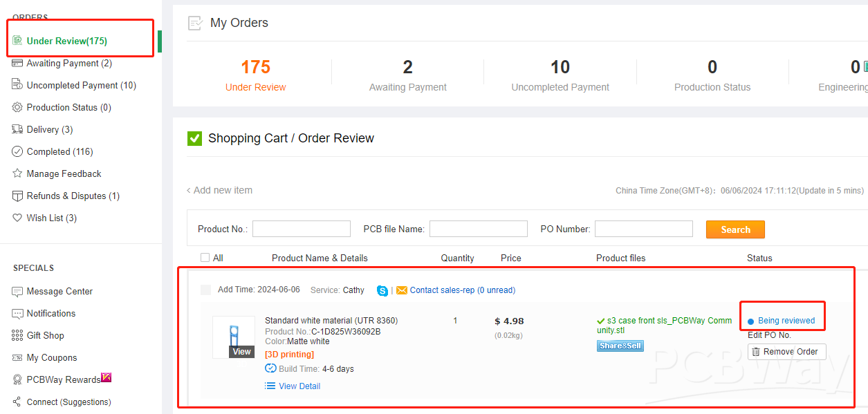The height and width of the screenshot is (414, 868).
Task: Click into the Product No. input field
Action: (302, 229)
